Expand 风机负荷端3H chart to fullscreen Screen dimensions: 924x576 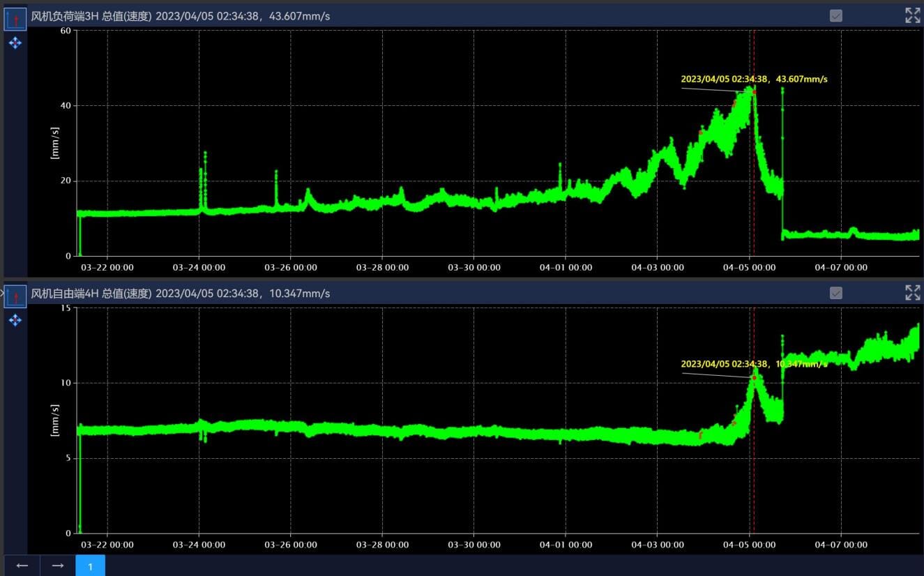(912, 16)
